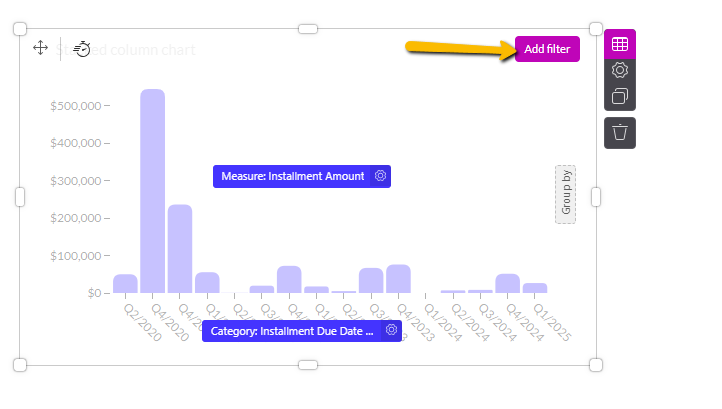Click the Q1/2025 axis label
The width and height of the screenshot is (722, 409).
549,322
